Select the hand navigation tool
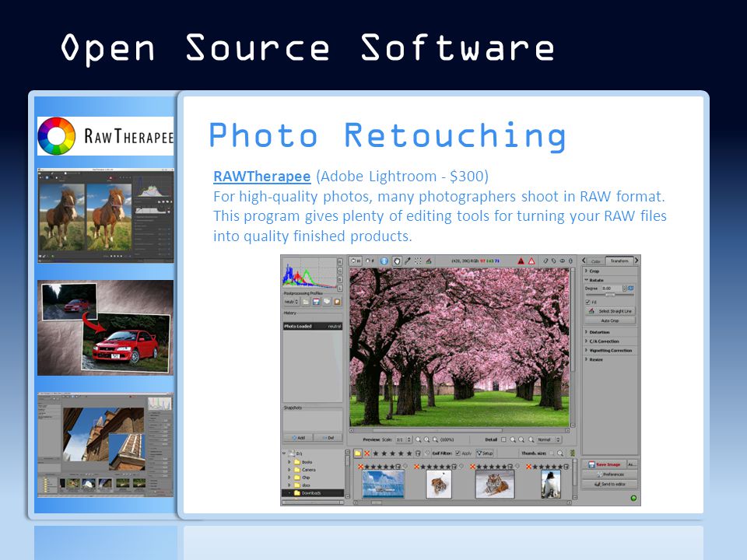Image resolution: width=747 pixels, height=560 pixels. (397, 261)
